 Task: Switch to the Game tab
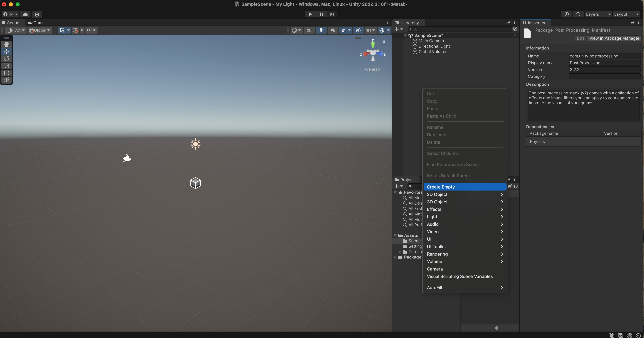[36, 23]
